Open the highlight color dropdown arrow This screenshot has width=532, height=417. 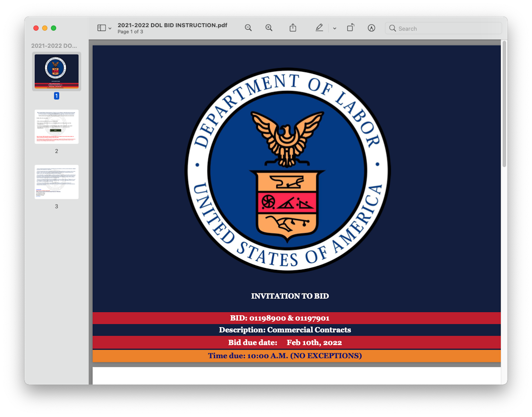(334, 28)
